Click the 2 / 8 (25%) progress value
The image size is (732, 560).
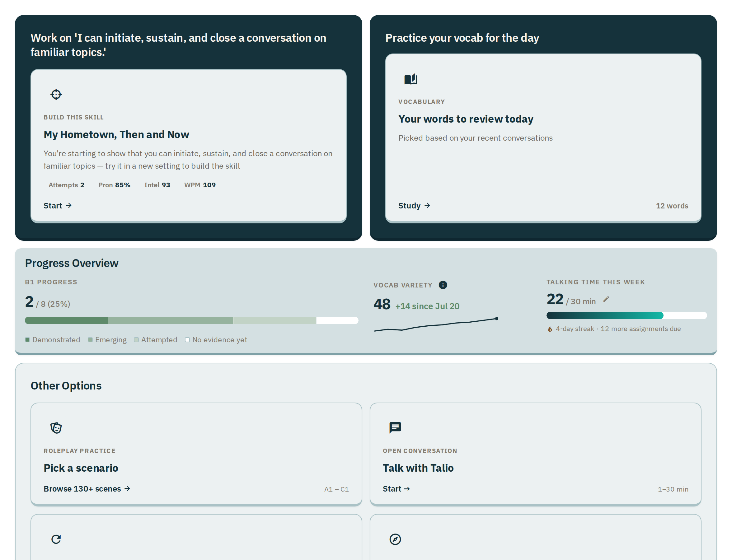[x=48, y=302]
